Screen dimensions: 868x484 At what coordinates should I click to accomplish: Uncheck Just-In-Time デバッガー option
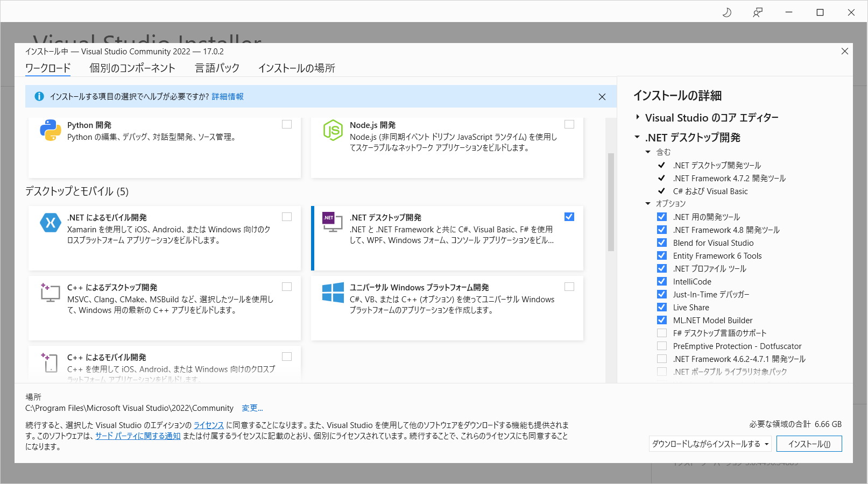662,294
